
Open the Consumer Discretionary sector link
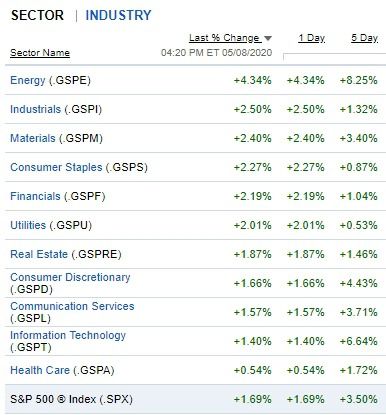coord(70,277)
